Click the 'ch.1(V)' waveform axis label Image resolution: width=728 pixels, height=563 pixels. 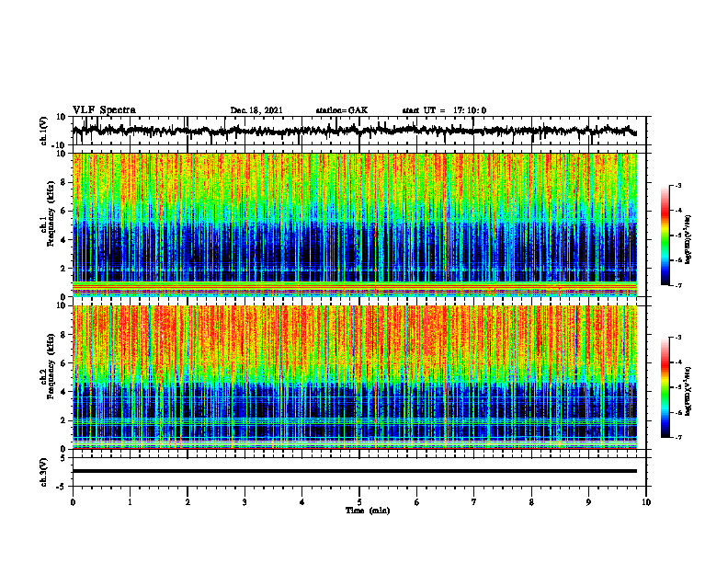point(44,131)
